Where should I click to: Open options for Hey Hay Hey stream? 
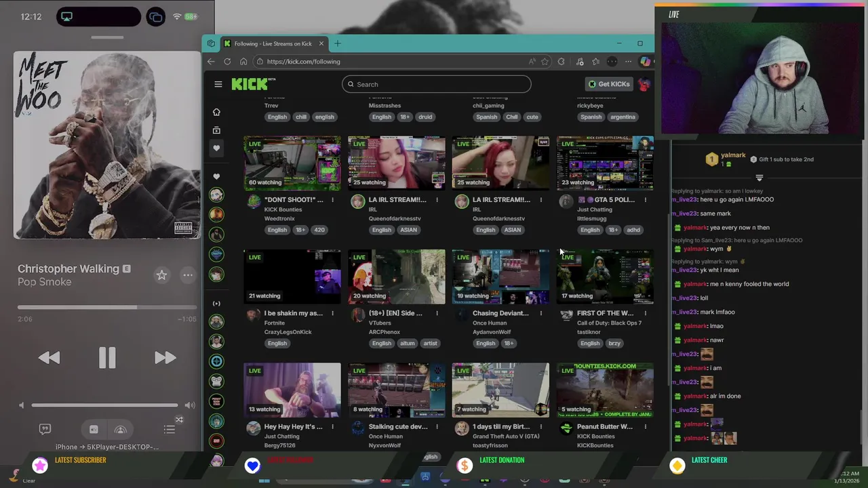(x=332, y=426)
